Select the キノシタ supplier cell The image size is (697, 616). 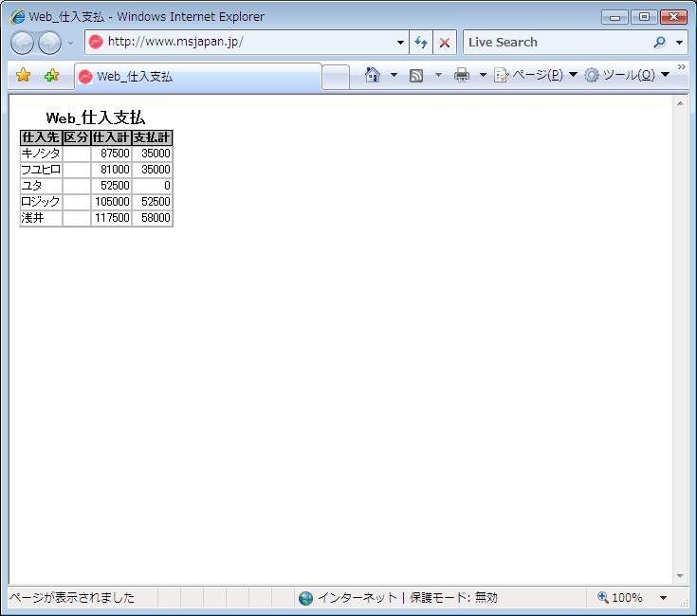(x=41, y=154)
